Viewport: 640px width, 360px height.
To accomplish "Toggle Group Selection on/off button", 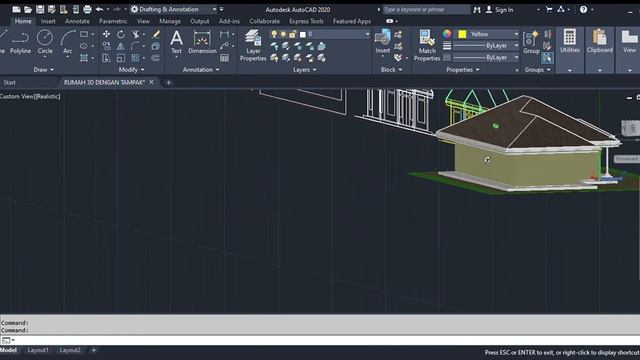I will coord(547,58).
